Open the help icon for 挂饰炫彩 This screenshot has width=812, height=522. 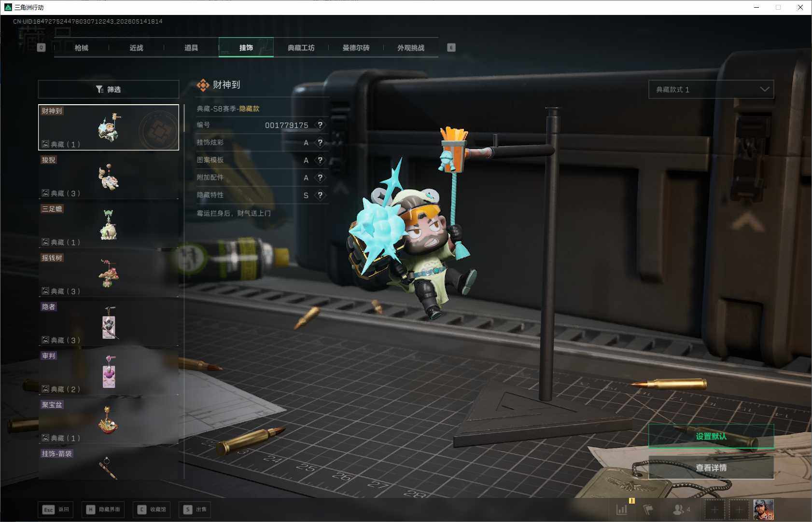[320, 143]
